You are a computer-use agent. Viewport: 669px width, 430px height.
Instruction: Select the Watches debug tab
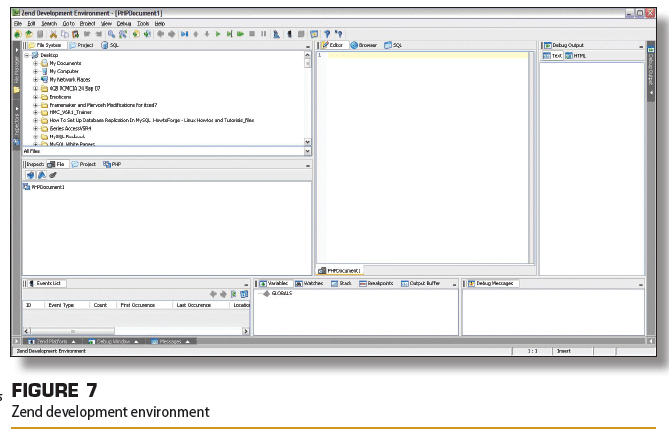(x=309, y=284)
